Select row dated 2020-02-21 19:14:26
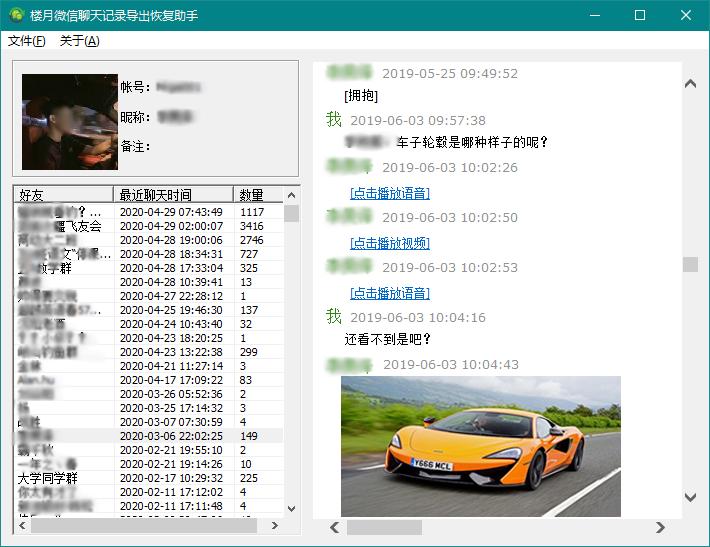This screenshot has height=547, width=710. (x=149, y=464)
